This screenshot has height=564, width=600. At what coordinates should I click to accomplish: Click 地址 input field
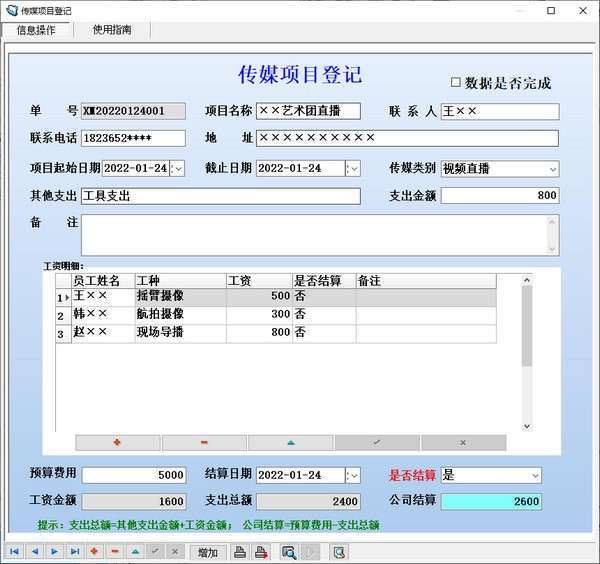[407, 139]
